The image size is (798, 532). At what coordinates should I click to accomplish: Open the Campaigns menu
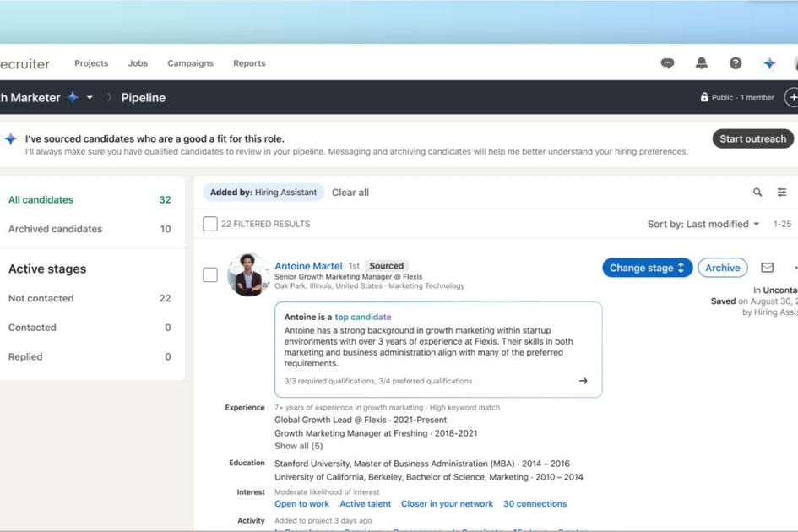[x=190, y=63]
